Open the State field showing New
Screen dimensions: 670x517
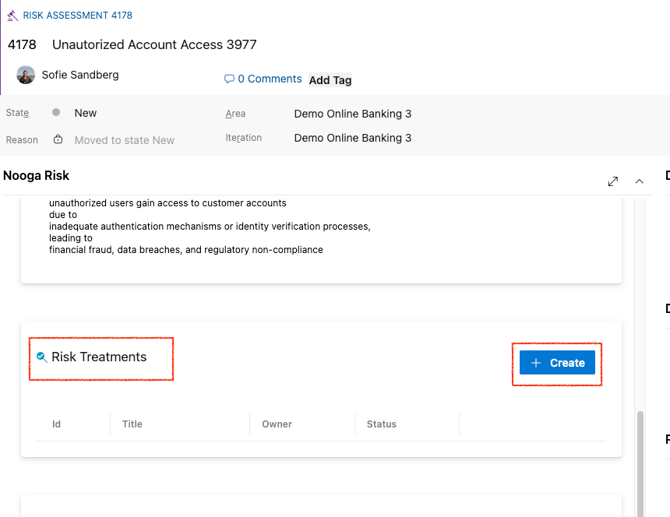[86, 113]
